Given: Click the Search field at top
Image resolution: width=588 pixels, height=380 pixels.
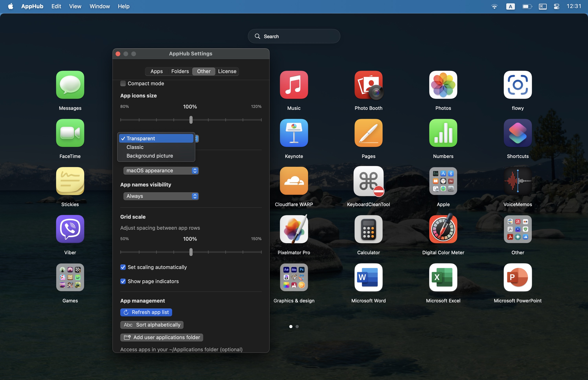Looking at the screenshot, I should point(294,37).
